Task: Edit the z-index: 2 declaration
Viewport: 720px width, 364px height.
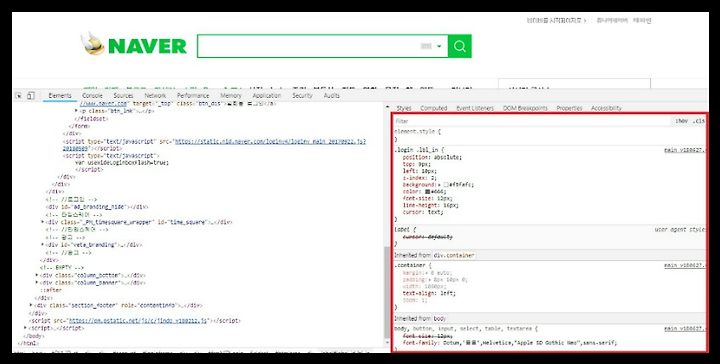Action: pos(420,178)
